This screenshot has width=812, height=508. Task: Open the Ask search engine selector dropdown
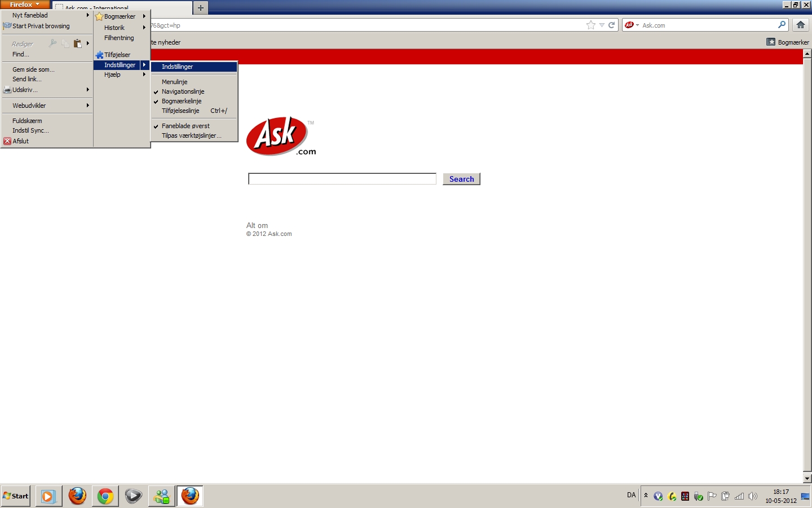click(632, 25)
